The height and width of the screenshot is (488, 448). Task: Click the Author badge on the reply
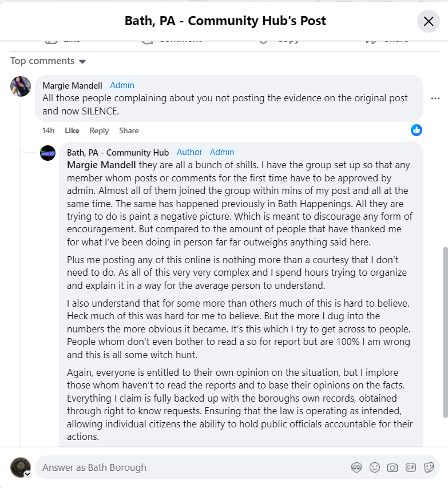(x=189, y=152)
